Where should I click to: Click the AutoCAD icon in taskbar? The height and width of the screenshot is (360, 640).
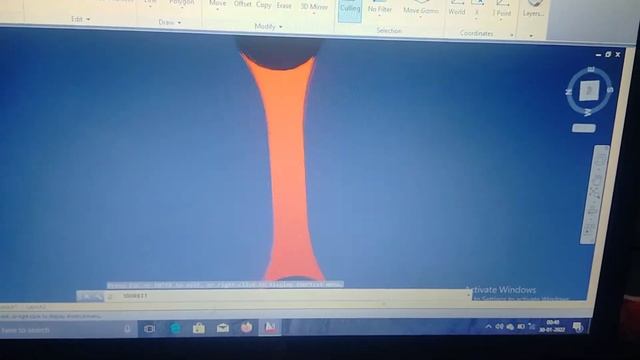pos(270,327)
